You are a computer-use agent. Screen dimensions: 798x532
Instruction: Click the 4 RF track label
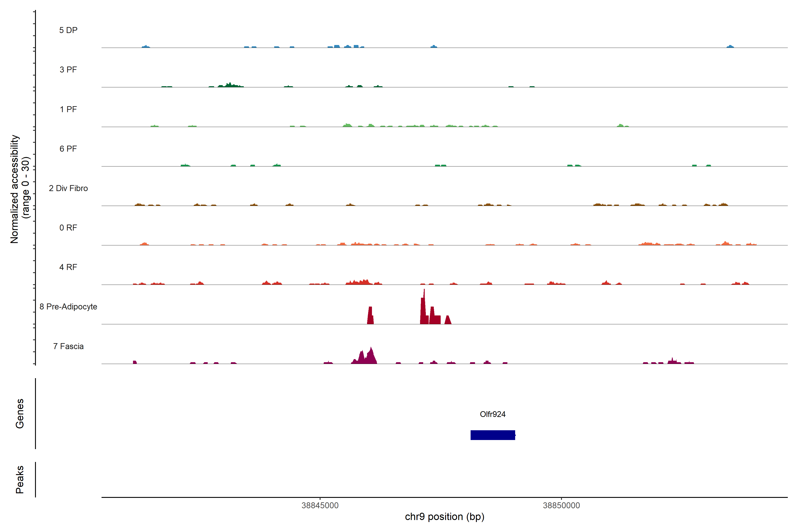[x=68, y=267]
